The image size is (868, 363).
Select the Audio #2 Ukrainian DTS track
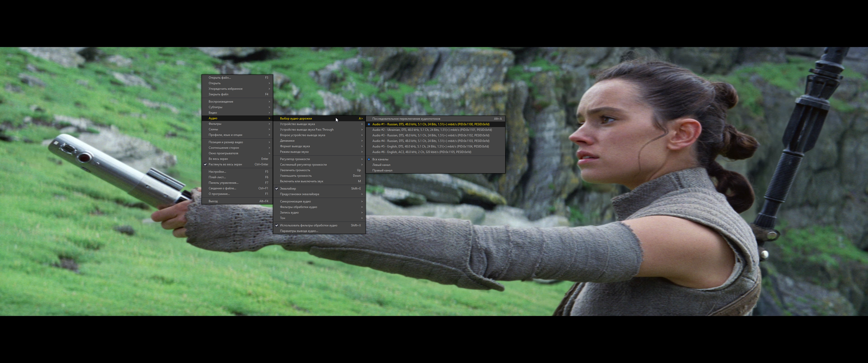click(x=431, y=130)
